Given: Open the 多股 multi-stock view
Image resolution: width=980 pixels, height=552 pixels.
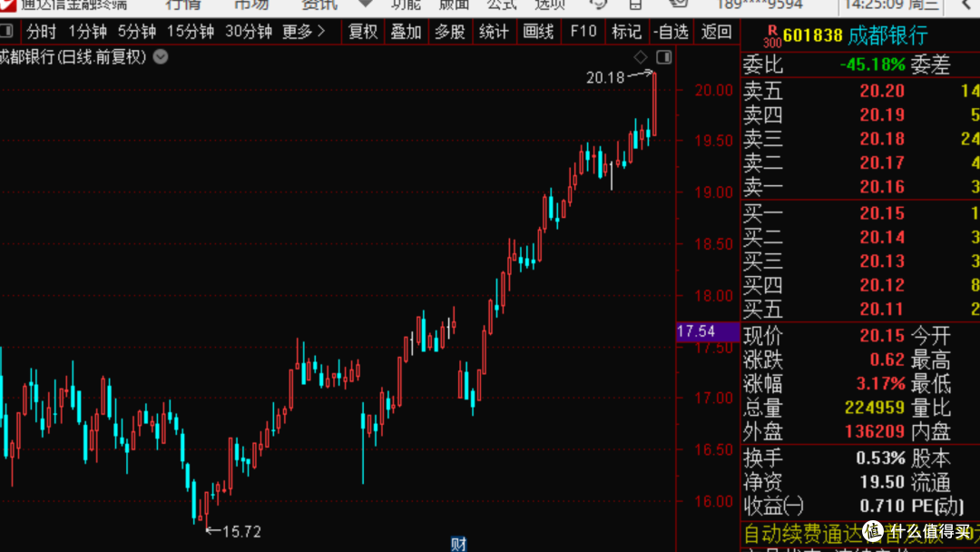Looking at the screenshot, I should click(450, 31).
